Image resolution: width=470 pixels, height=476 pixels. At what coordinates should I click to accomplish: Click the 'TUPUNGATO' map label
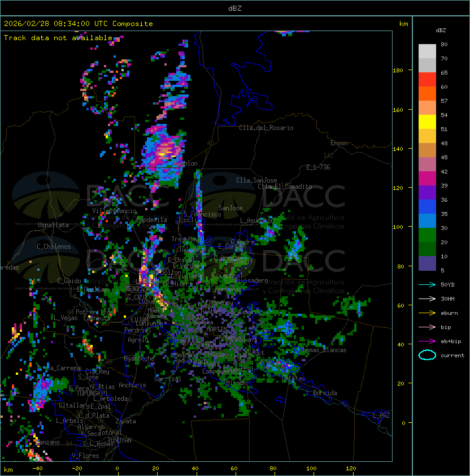click(92, 393)
